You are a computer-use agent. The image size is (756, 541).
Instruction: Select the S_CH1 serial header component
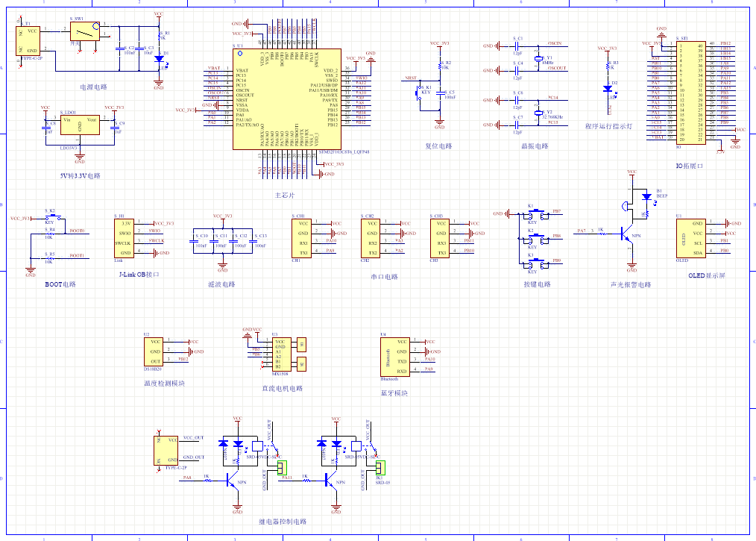[301, 238]
